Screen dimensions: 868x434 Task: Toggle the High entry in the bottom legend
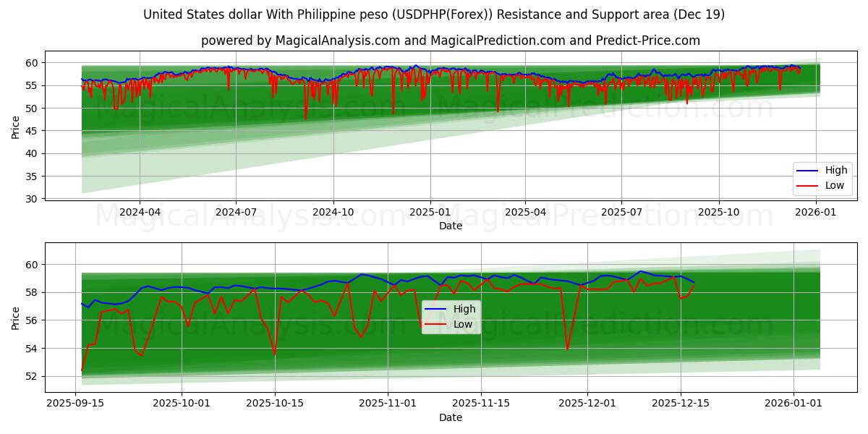(464, 309)
